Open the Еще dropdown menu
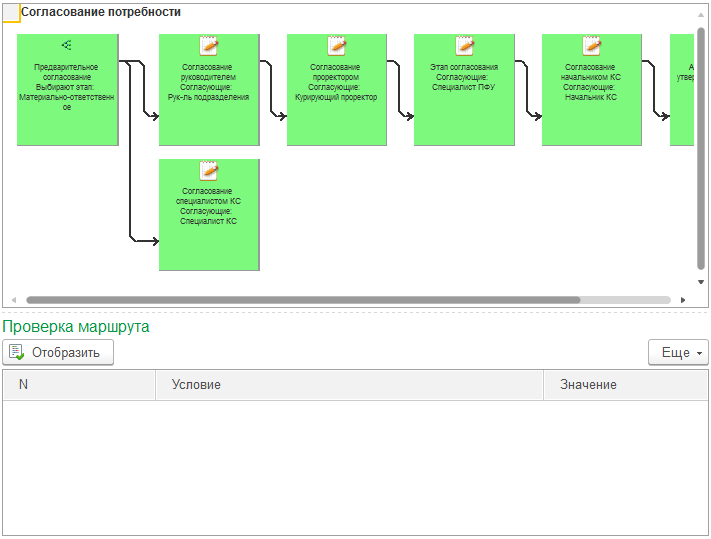Viewport: 711px width, 539px height. (x=679, y=353)
